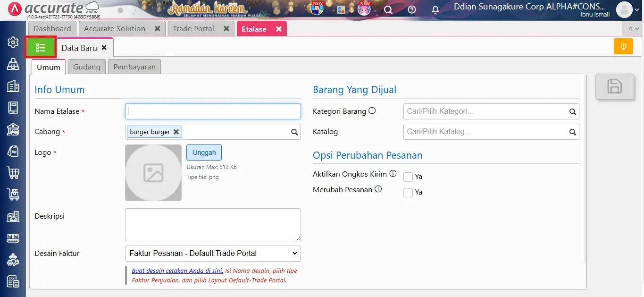644x297 pixels.
Task: Check the Ya box for Merubah Pesanan
Action: coord(408,192)
